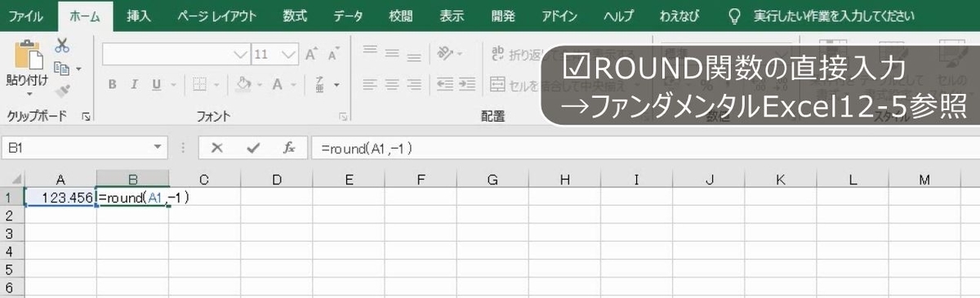This screenshot has width=980, height=298.
Task: Select the 開発 tab
Action: (503, 16)
